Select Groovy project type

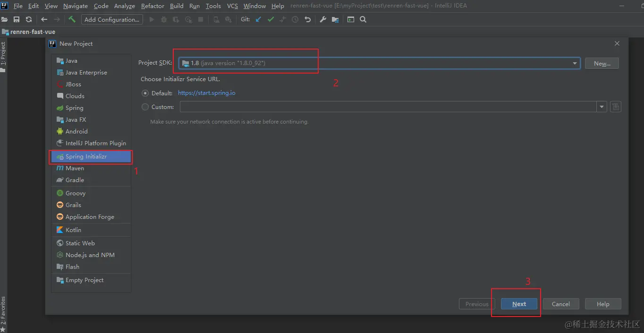click(x=91, y=193)
